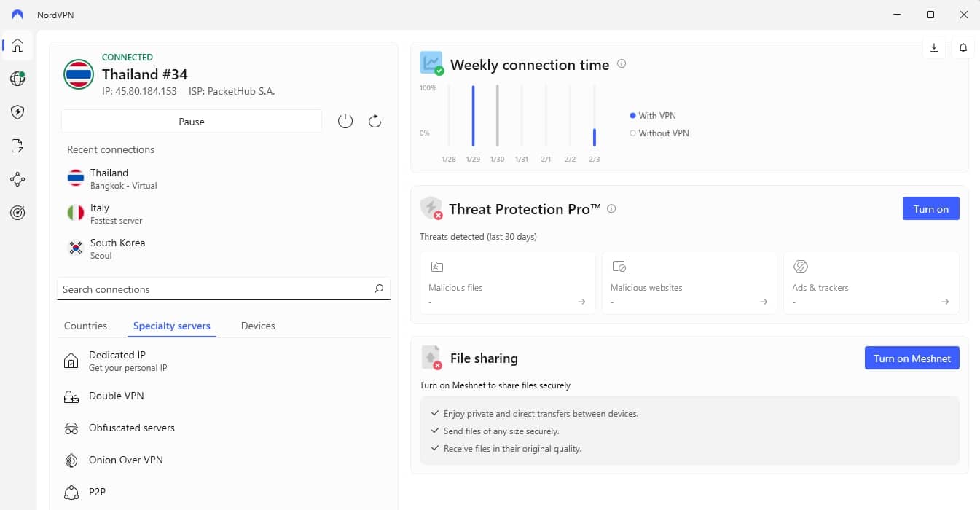980x510 pixels.
Task: Click the ISP: PacketHub S.A. text
Action: click(x=232, y=91)
